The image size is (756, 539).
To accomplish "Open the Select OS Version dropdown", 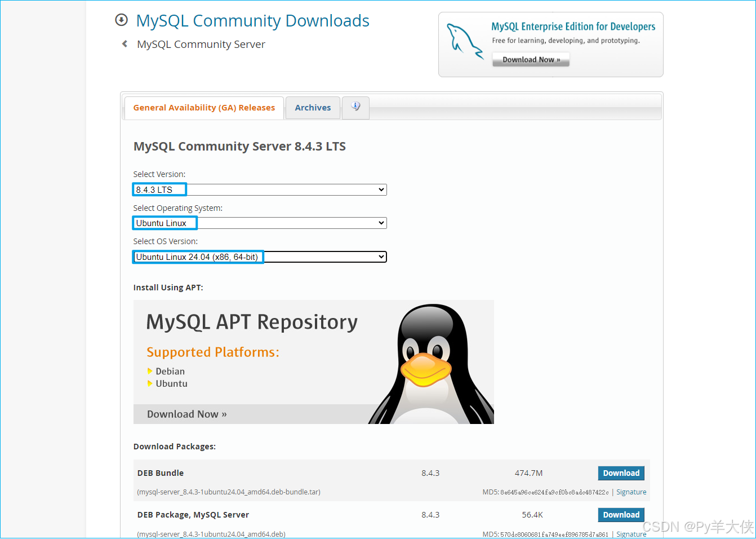I will tap(260, 257).
